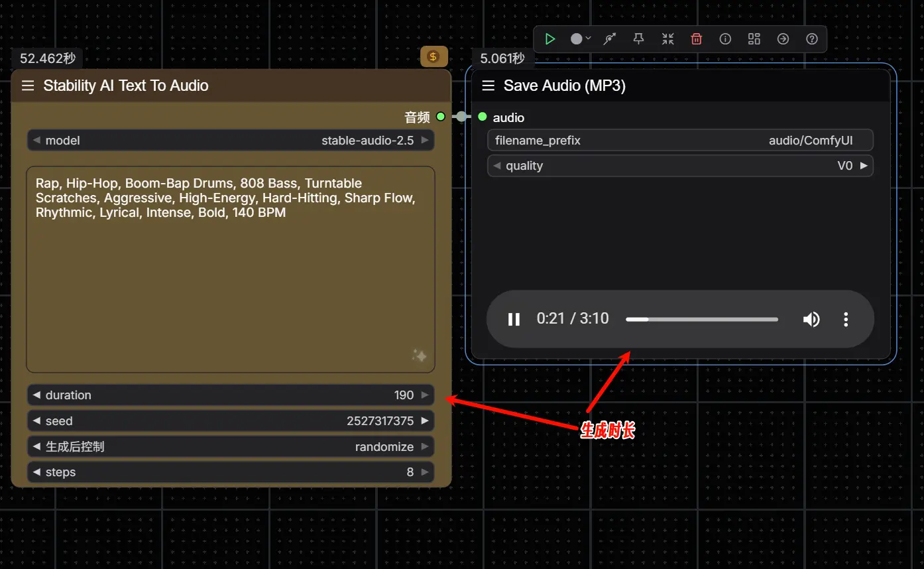Open help with the question mark icon
Viewport: 924px width, 569px height.
click(812, 38)
